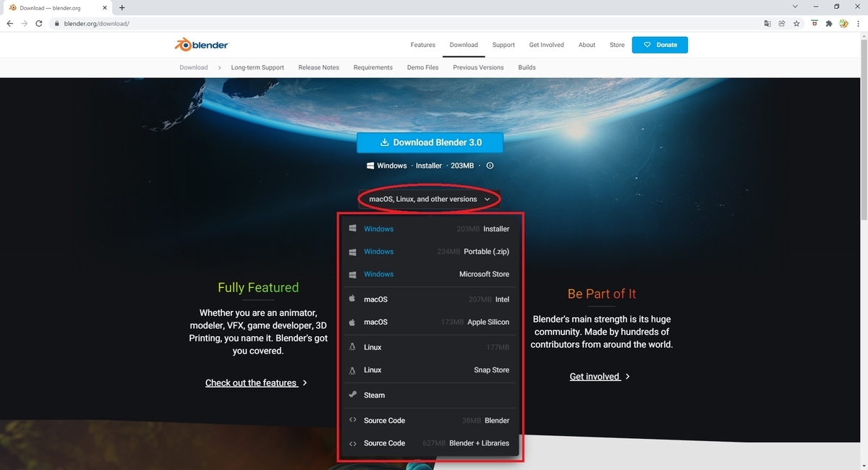868x470 pixels.
Task: Open the Store nav item
Action: pyautogui.click(x=617, y=45)
